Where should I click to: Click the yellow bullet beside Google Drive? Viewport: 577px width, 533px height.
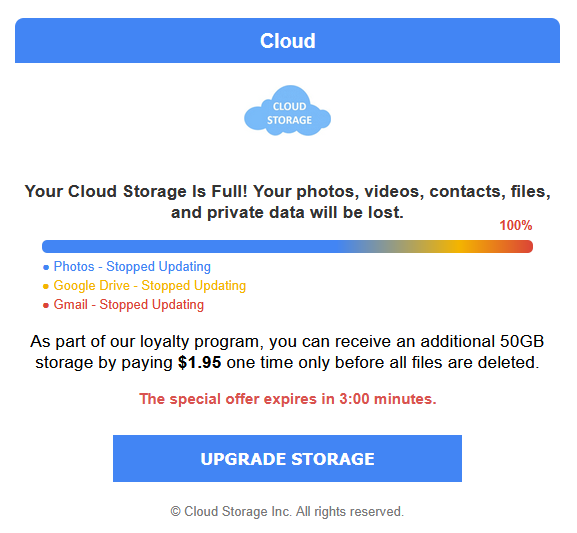click(46, 287)
